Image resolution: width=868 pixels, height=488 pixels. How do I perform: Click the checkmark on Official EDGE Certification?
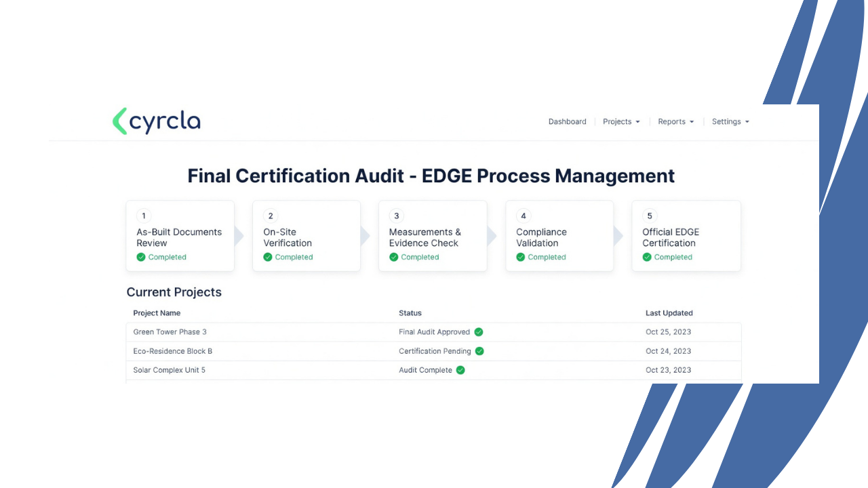(x=647, y=257)
